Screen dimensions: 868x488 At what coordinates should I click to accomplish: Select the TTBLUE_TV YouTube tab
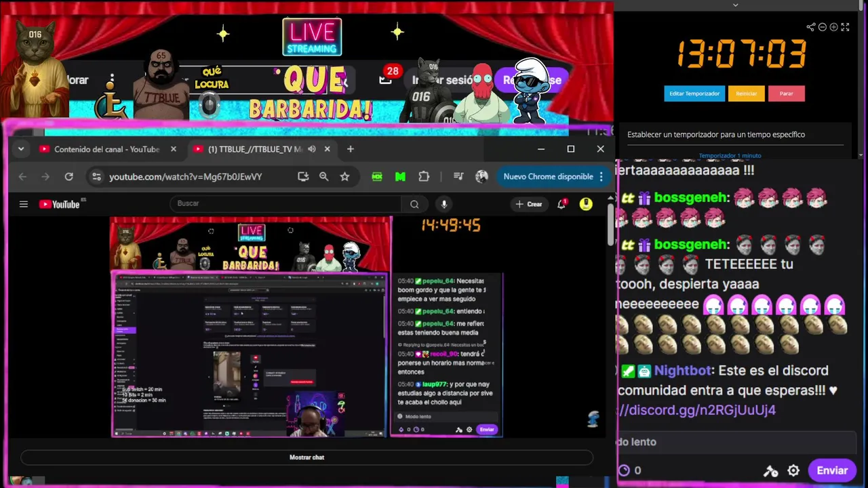click(x=254, y=149)
